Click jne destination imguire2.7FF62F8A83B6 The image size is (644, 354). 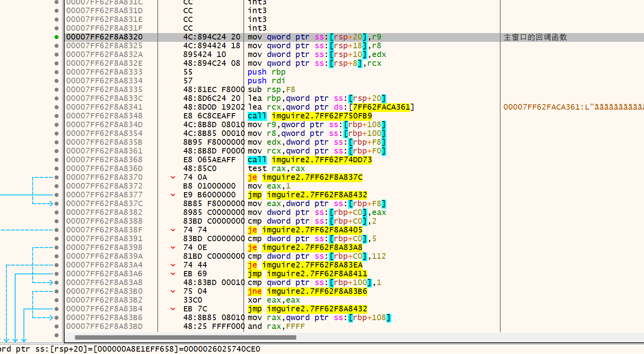click(317, 291)
